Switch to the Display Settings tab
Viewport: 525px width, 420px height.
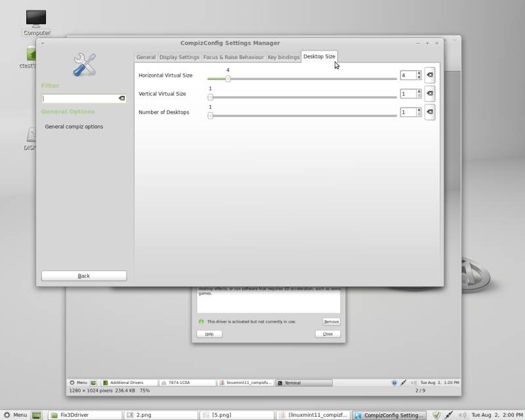point(179,57)
